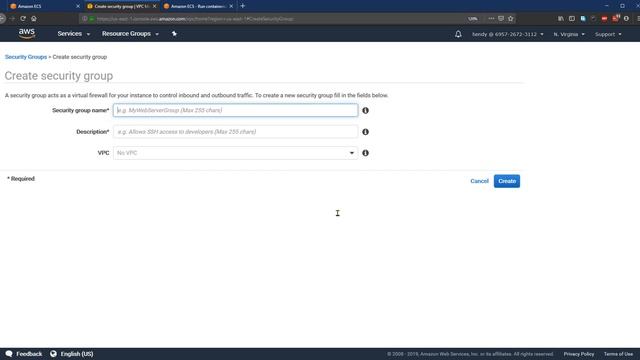Screen dimensions: 640x360
Task: Expand the Services menu
Action: click(x=73, y=34)
